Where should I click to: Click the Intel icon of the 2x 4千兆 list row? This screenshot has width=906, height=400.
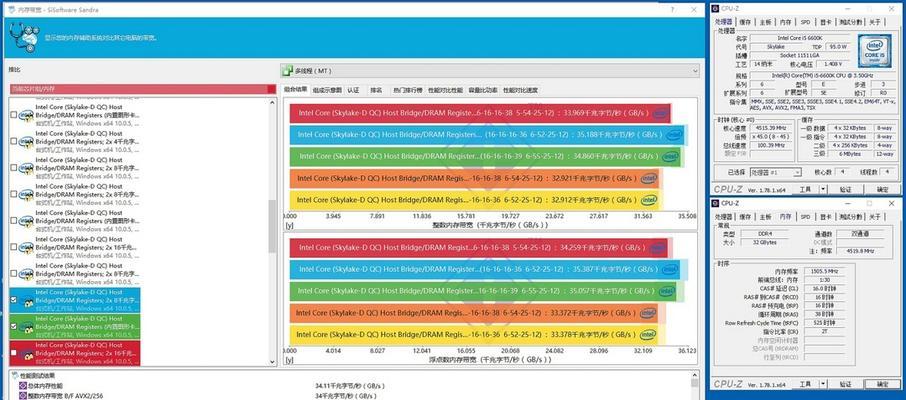click(26, 142)
